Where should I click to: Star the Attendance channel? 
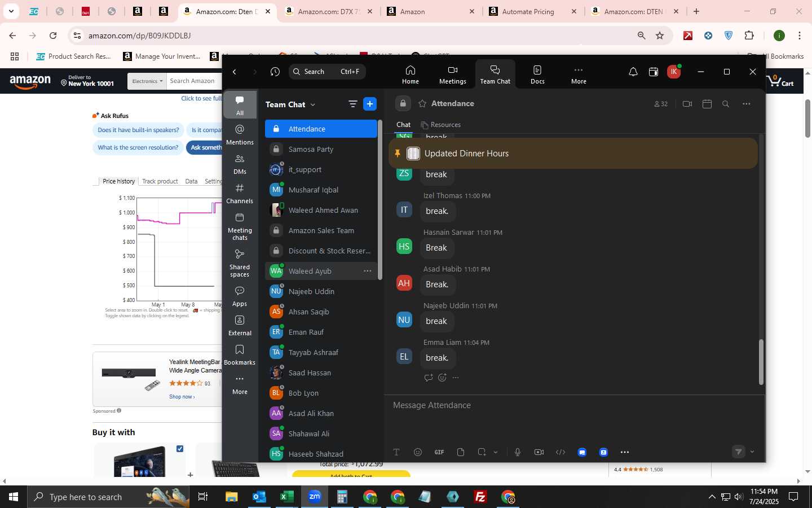422,104
